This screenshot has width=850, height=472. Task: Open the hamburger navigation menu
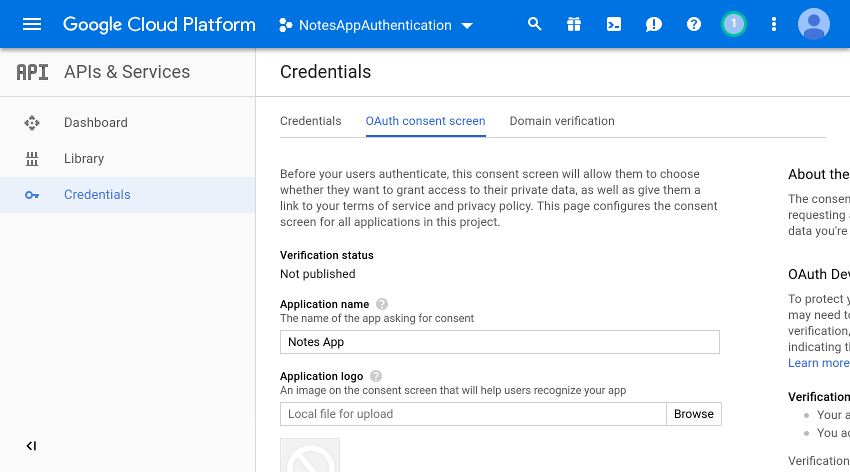[32, 24]
